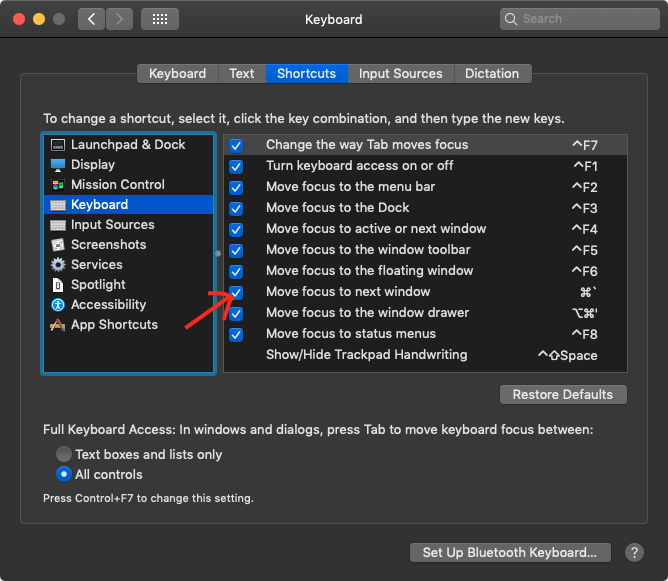Disable Move focus to active or next window
668x581 pixels.
(x=236, y=230)
